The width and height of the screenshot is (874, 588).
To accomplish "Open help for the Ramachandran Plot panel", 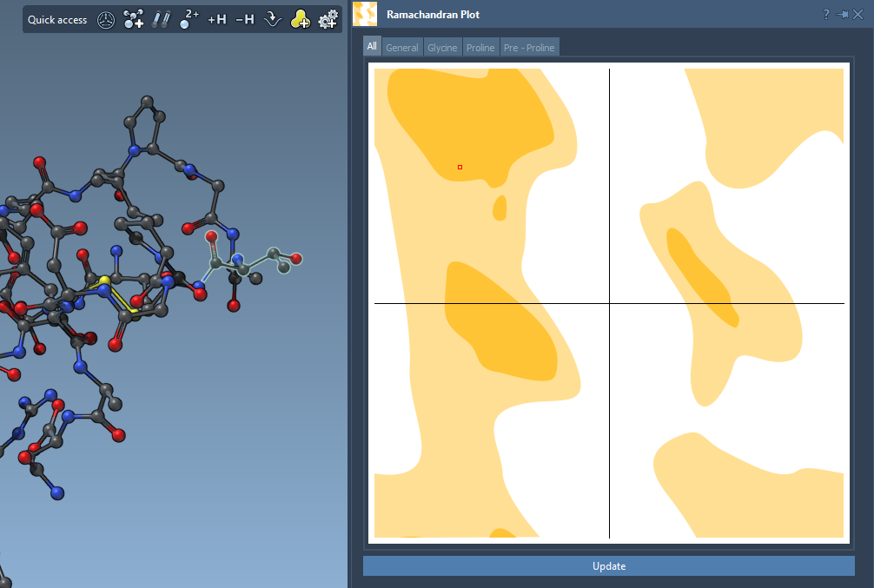I will pyautogui.click(x=826, y=15).
